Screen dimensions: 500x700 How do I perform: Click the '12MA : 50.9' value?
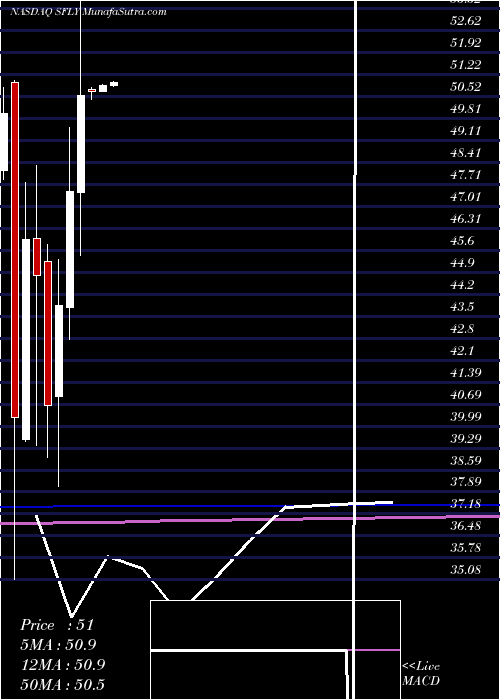tap(63, 664)
